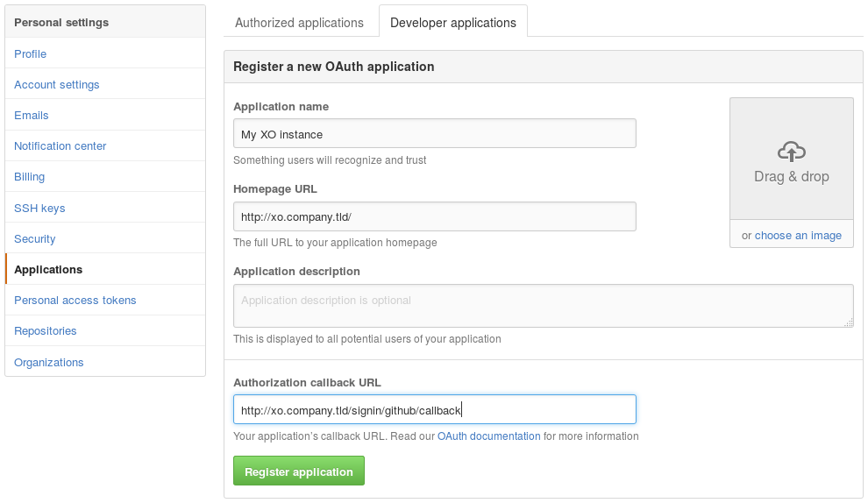Click the Register a new OAuth application heading
Screen dimensions: 868x503
[x=334, y=67]
